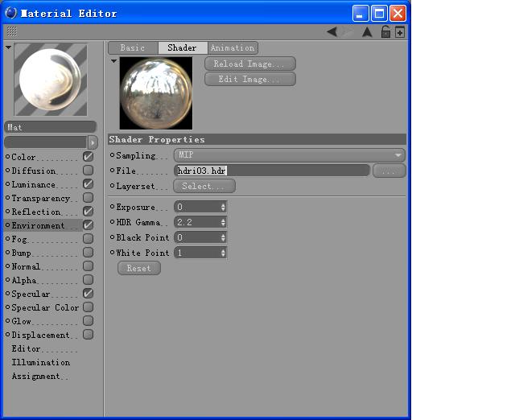The width and height of the screenshot is (515, 420).
Task: Toggle the Luminance channel checkbox
Action: (88, 184)
